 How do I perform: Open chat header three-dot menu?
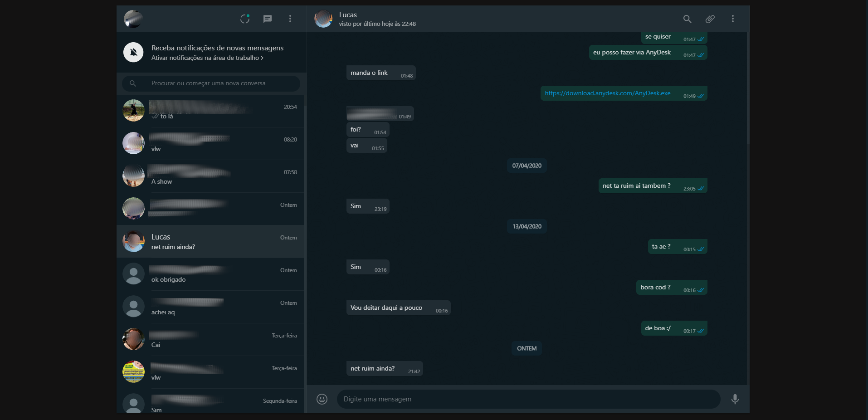(733, 19)
